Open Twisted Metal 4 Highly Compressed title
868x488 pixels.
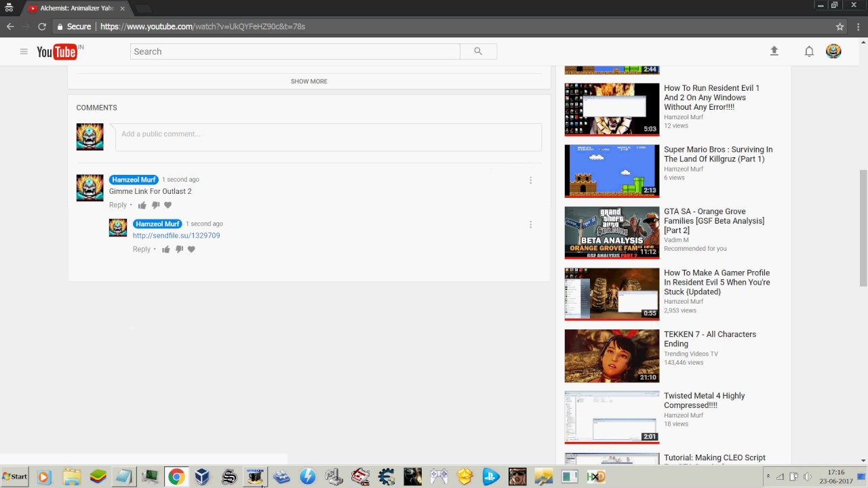(x=704, y=401)
